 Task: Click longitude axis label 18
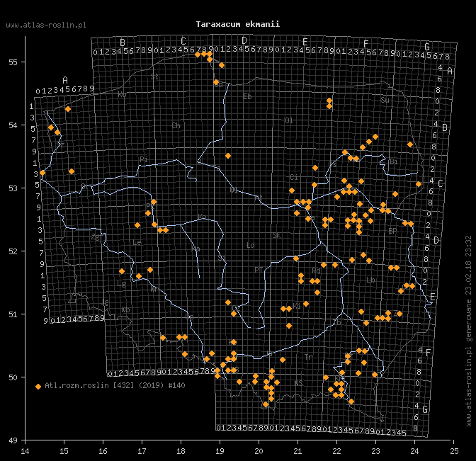point(181,451)
